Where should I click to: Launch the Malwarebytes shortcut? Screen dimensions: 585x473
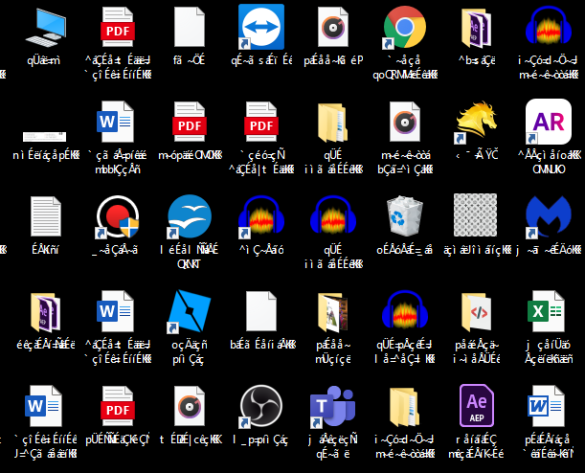tap(548, 217)
